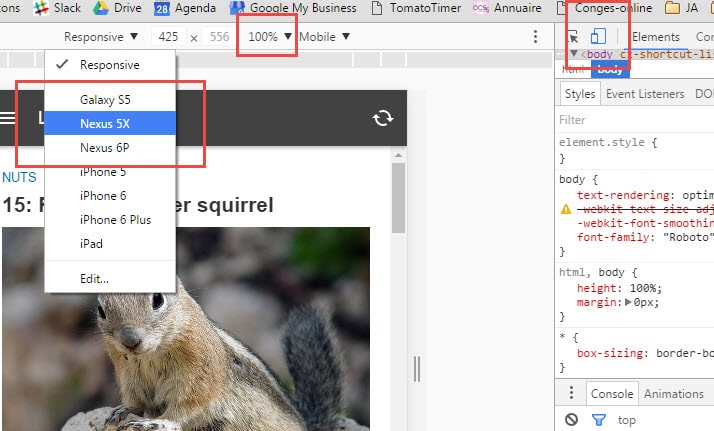Click the squirrel article image
Viewport: 714px width, 431px height.
186,329
